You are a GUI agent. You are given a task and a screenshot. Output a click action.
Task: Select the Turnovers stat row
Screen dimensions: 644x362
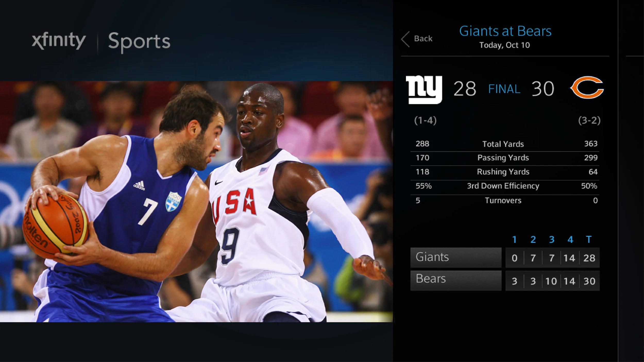tap(505, 201)
